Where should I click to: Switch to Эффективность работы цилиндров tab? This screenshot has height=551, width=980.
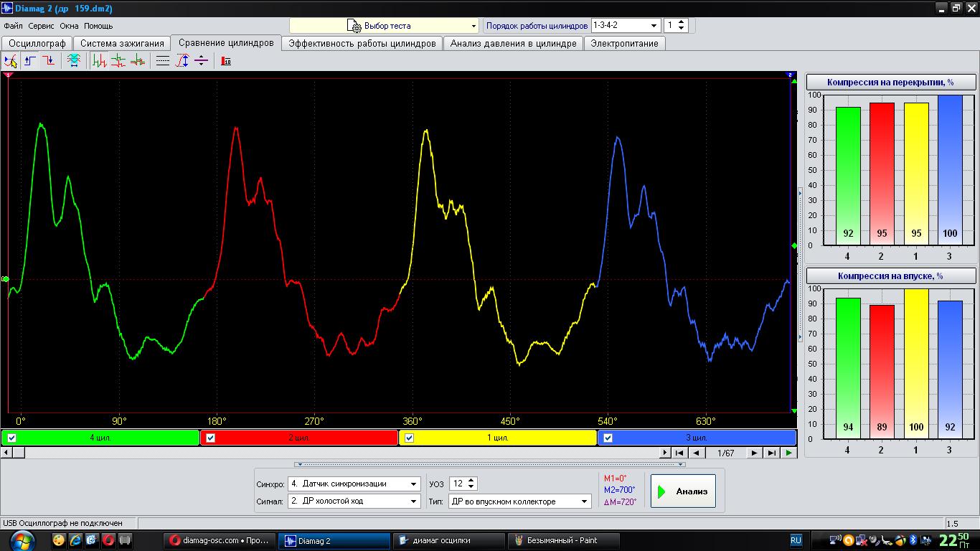tap(362, 43)
